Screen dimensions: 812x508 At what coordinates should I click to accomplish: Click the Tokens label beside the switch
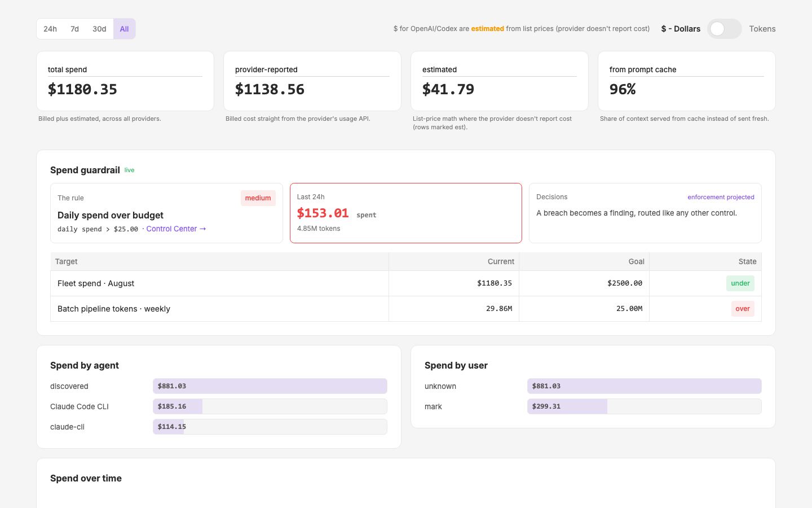pos(762,29)
